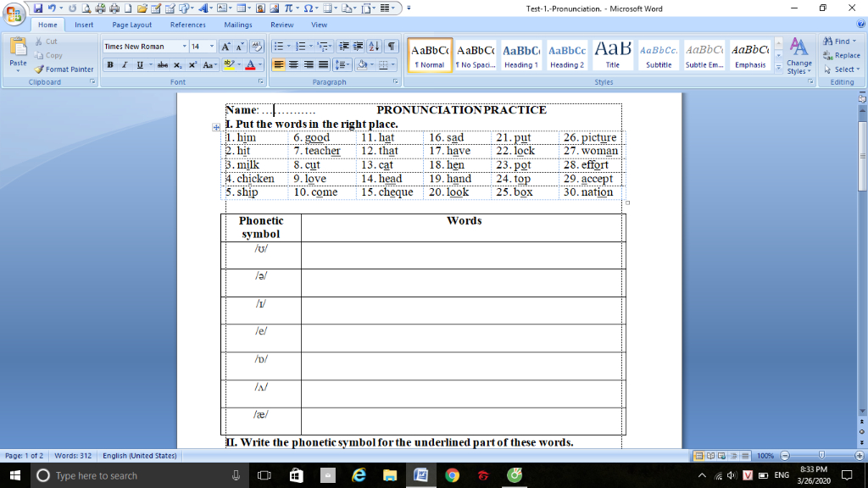Click the vertical scrollbar thumb
868x488 pixels.
(862, 156)
